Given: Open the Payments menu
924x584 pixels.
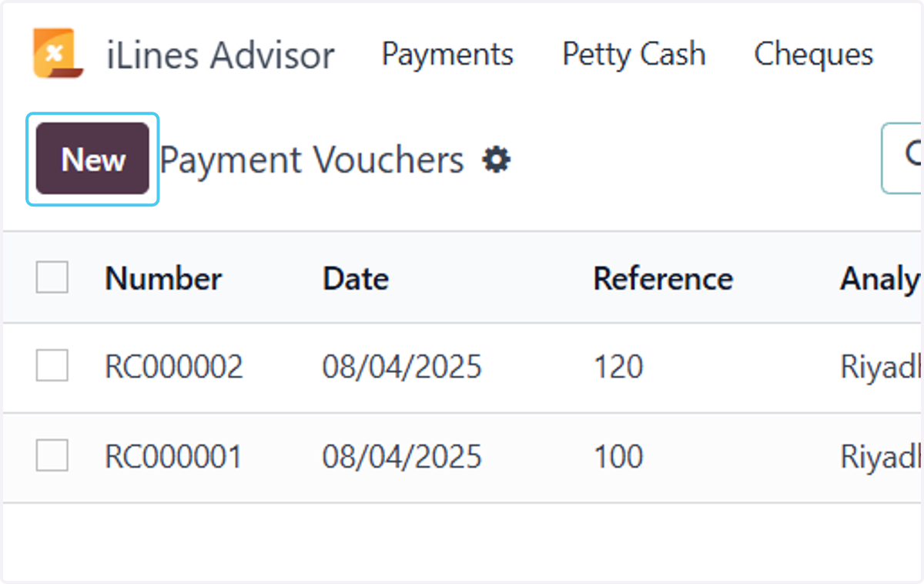Looking at the screenshot, I should click(447, 55).
